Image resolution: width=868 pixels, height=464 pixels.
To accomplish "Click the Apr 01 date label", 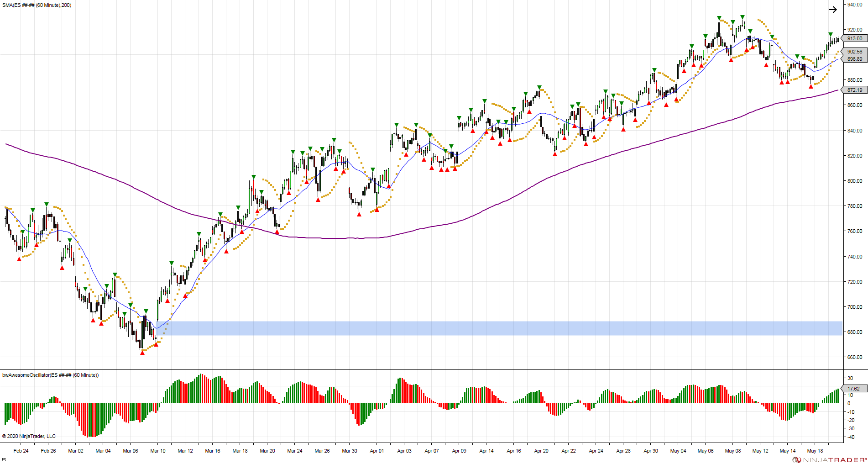I will (x=377, y=451).
